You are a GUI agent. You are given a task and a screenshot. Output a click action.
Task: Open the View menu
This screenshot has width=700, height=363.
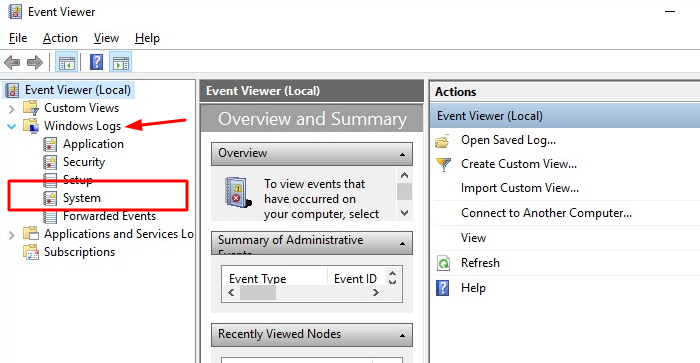click(x=106, y=38)
